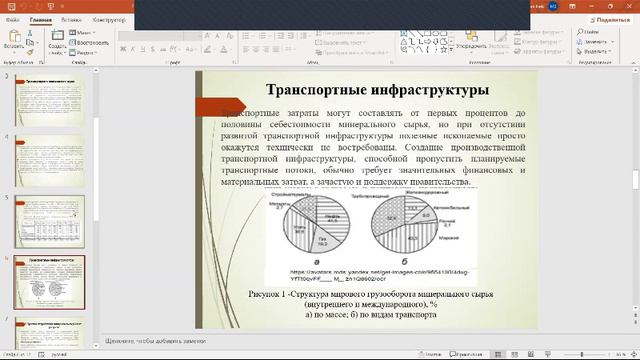Start Slide Show from status bar icon

pyautogui.click(x=548, y=354)
